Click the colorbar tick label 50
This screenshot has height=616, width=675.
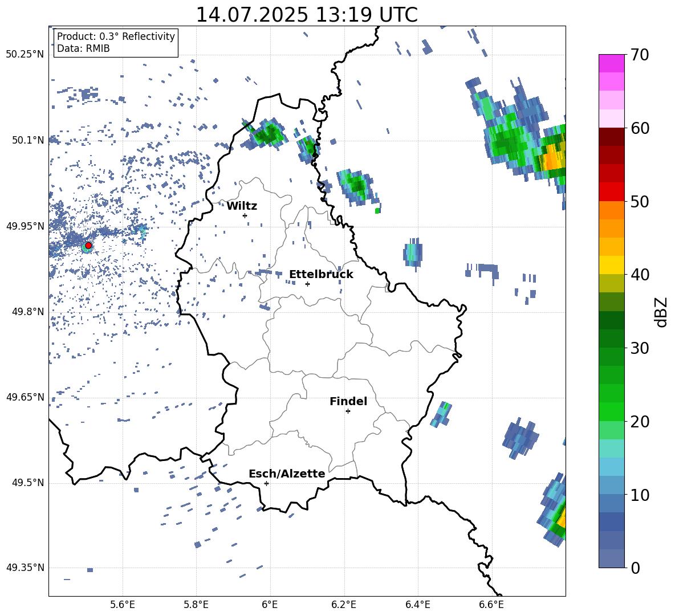pyautogui.click(x=640, y=201)
